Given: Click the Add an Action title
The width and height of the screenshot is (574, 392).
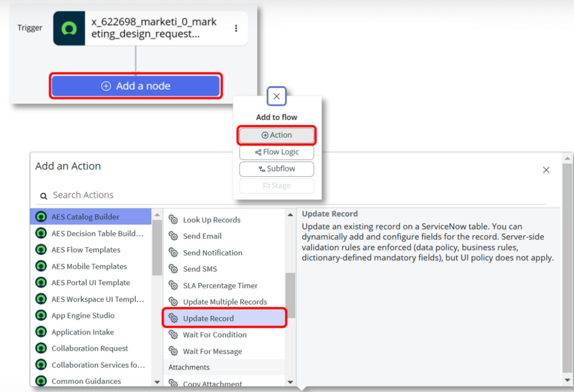Looking at the screenshot, I should pyautogui.click(x=68, y=166).
